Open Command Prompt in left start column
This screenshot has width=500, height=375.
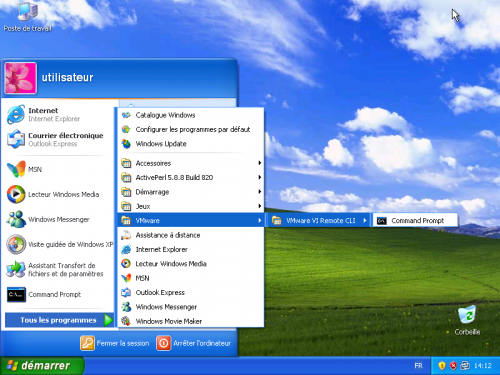click(58, 294)
